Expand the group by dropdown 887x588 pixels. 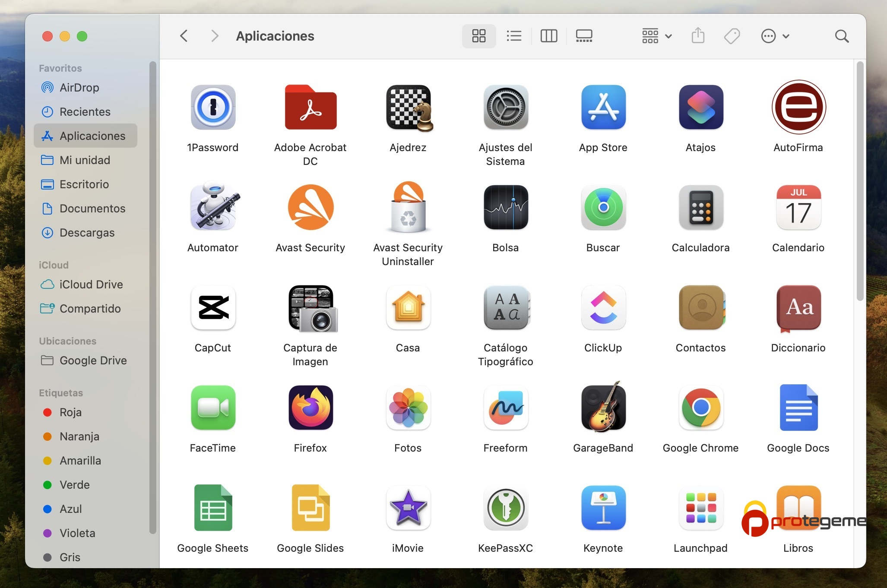(655, 36)
